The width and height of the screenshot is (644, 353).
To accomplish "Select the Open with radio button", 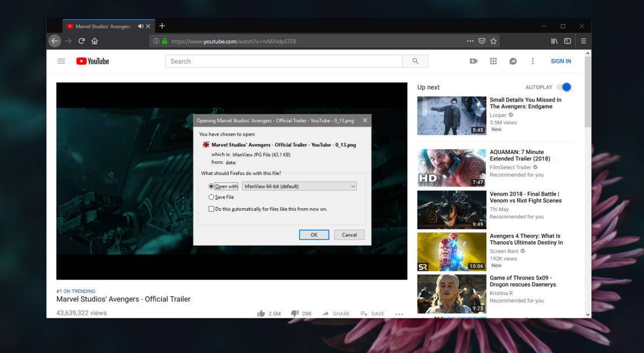I will pos(211,186).
